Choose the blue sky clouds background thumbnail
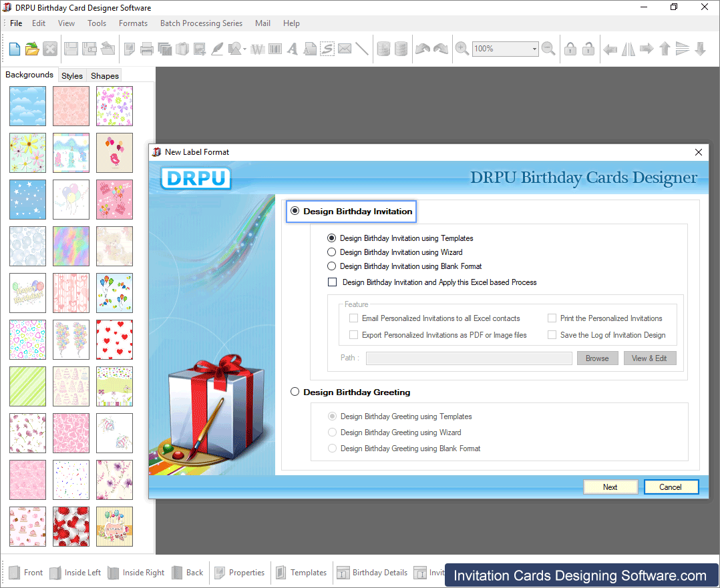720x588 pixels. pyautogui.click(x=27, y=106)
